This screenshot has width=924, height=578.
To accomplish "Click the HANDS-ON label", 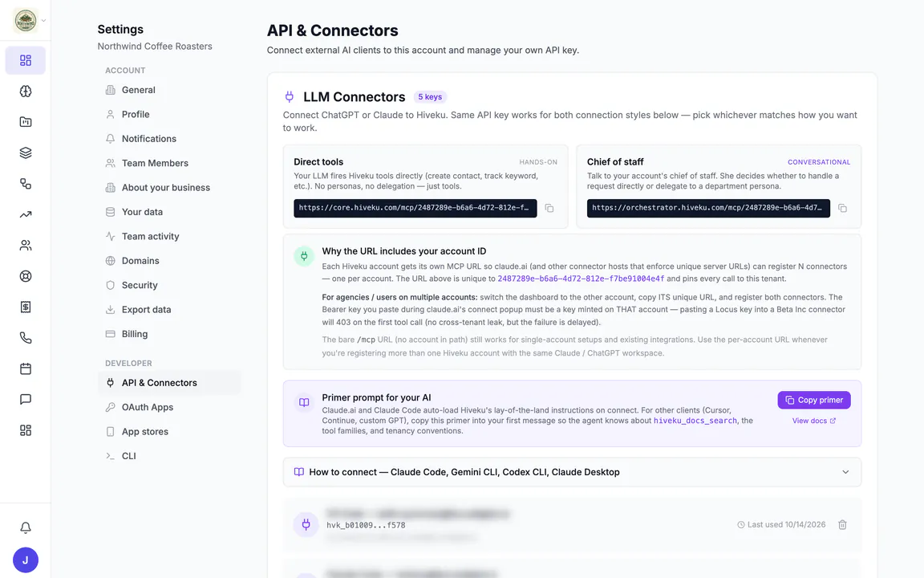I will coord(538,162).
